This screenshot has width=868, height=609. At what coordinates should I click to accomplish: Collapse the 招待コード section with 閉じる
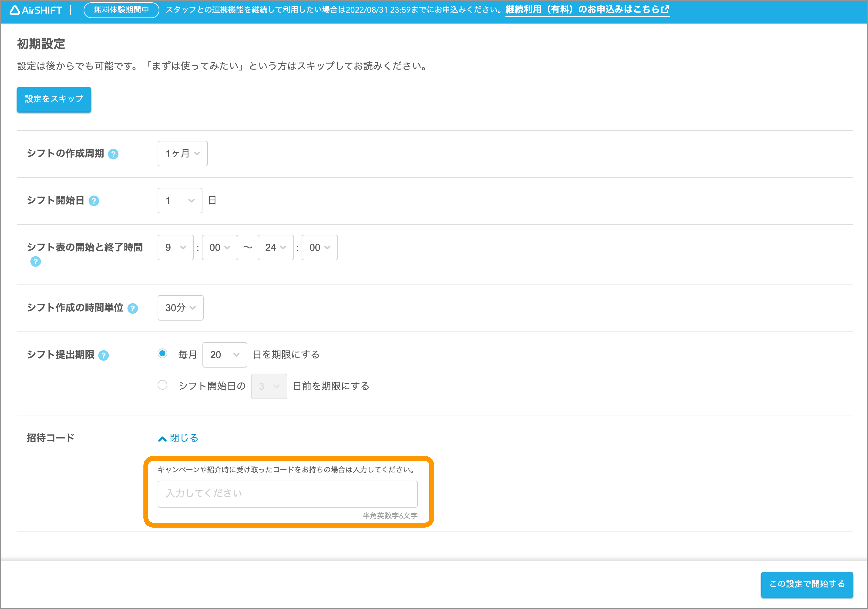click(x=178, y=438)
